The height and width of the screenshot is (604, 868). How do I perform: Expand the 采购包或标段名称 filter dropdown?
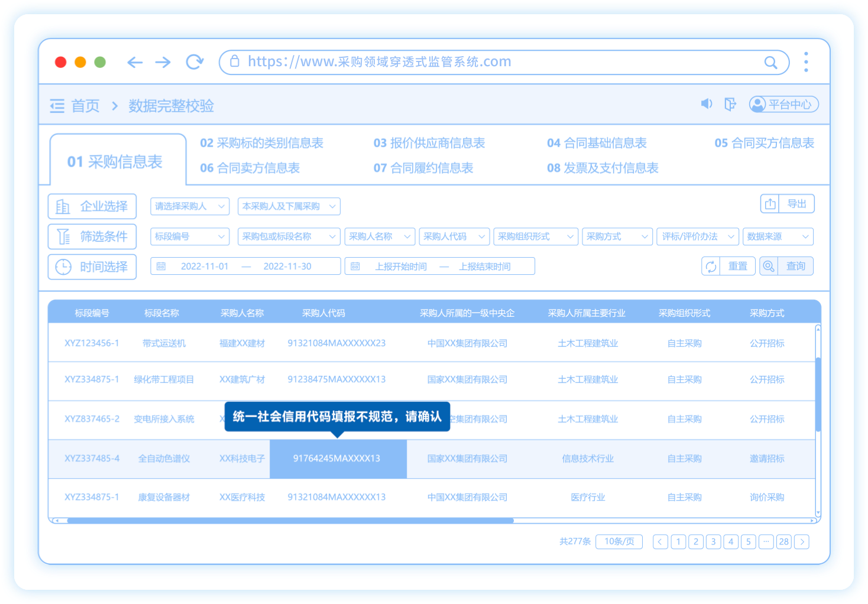pos(289,236)
